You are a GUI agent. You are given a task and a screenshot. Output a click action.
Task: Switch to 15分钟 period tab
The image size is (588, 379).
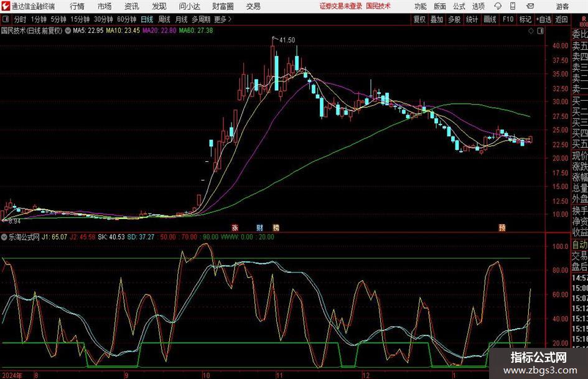point(80,19)
